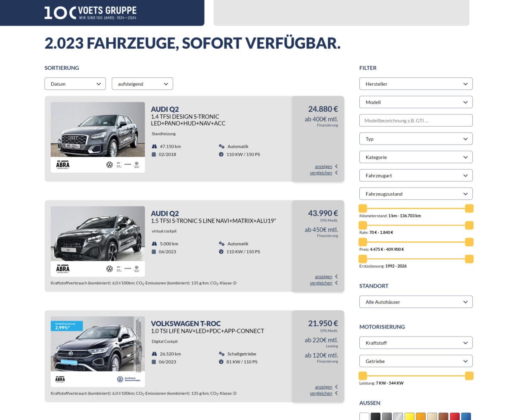The width and height of the screenshot is (517, 420).
Task: Expand the Modell filter dropdown
Action: pos(416,102)
